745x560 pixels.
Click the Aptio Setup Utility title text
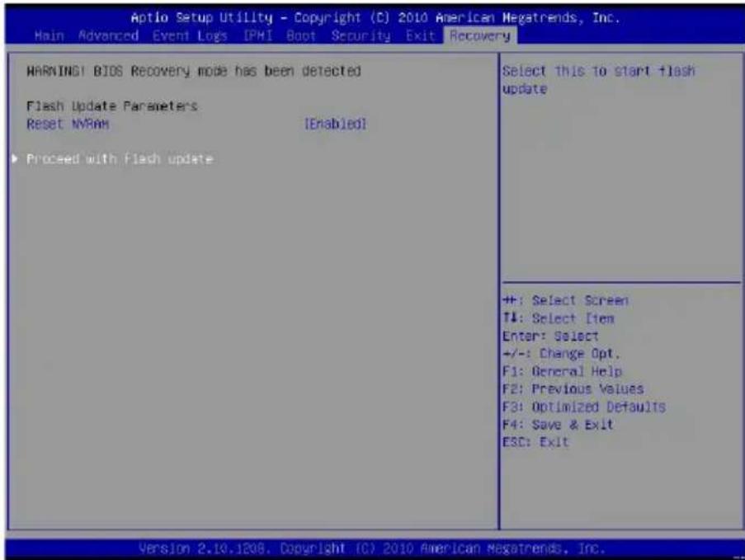pos(375,18)
